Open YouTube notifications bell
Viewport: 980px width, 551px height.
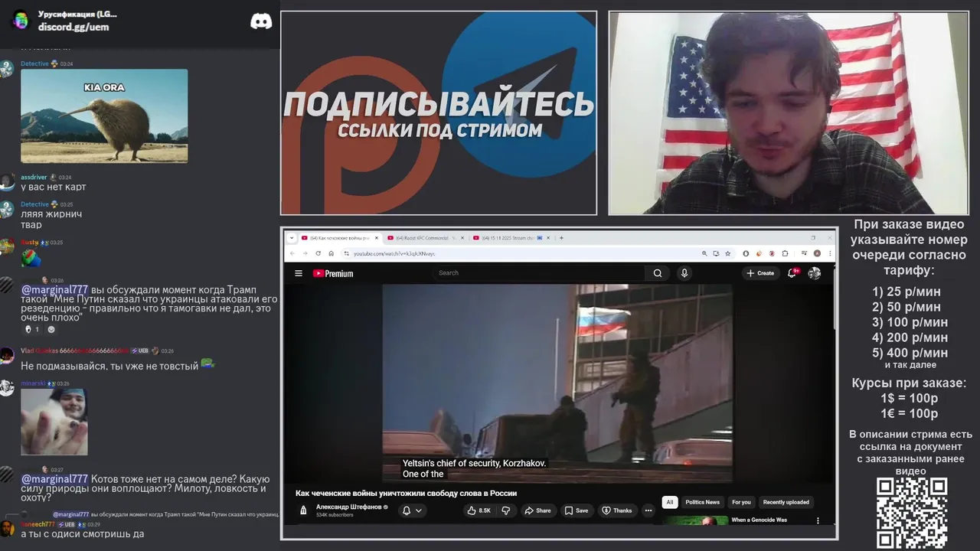tap(793, 273)
